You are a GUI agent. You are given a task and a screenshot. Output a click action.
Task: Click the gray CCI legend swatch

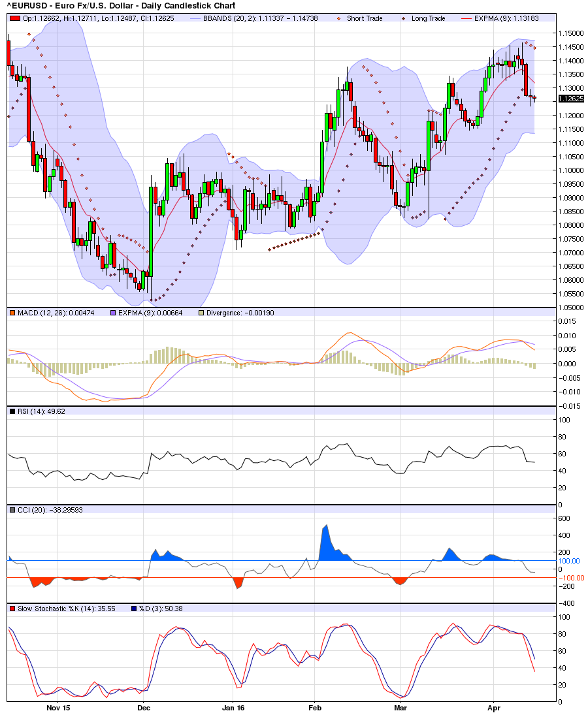tap(12, 510)
